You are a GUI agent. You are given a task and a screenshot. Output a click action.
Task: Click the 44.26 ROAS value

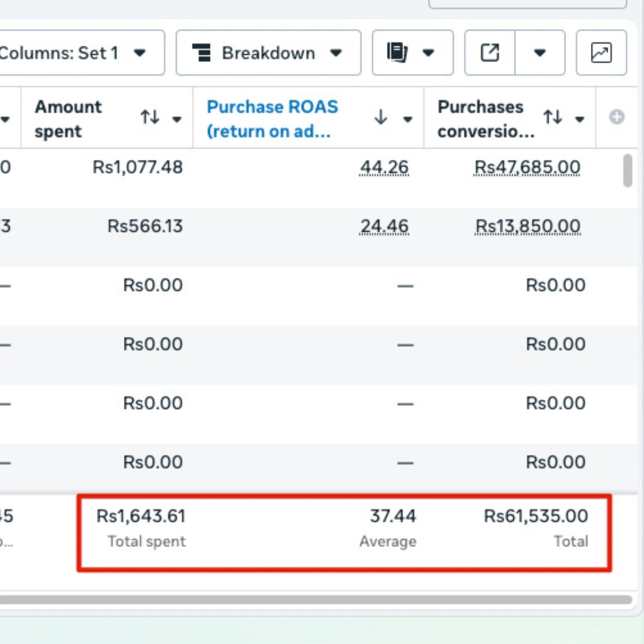click(x=384, y=168)
